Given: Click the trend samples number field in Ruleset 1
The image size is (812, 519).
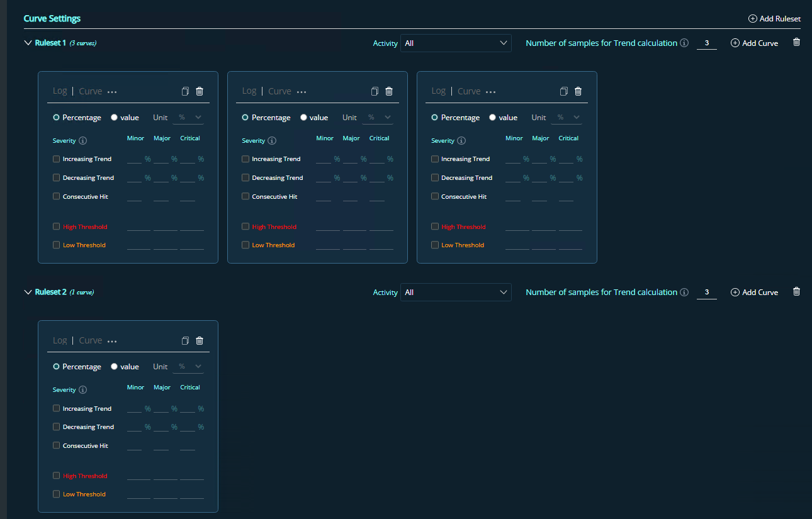Looking at the screenshot, I should pos(707,43).
